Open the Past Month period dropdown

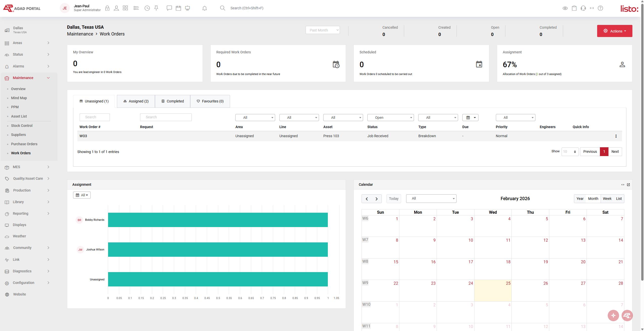pyautogui.click(x=323, y=30)
